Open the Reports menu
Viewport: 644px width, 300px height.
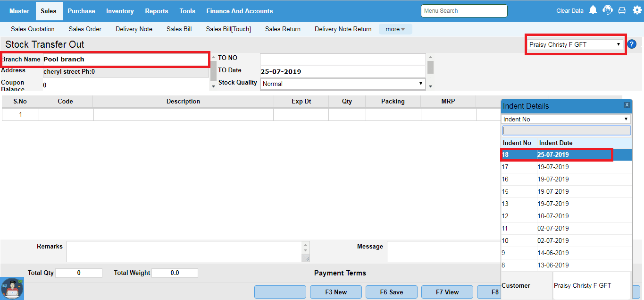click(x=157, y=11)
